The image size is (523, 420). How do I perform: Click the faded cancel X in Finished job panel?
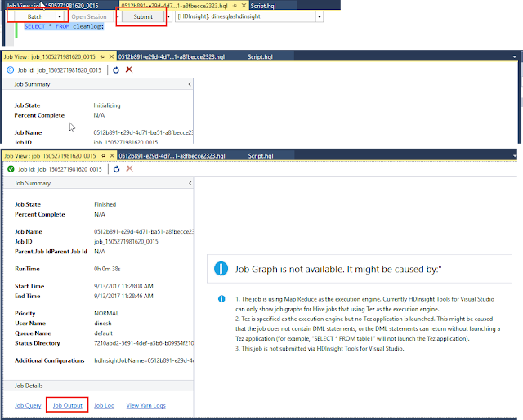coord(129,168)
